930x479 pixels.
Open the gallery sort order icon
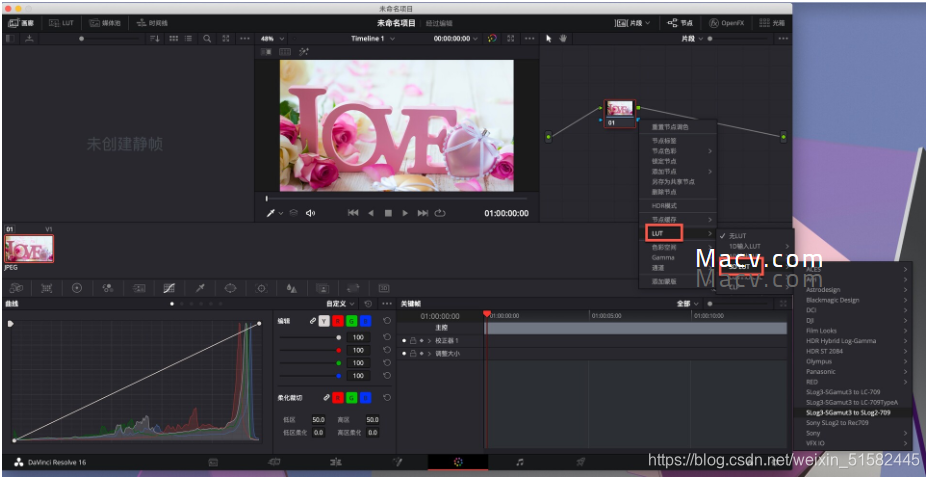(155, 39)
